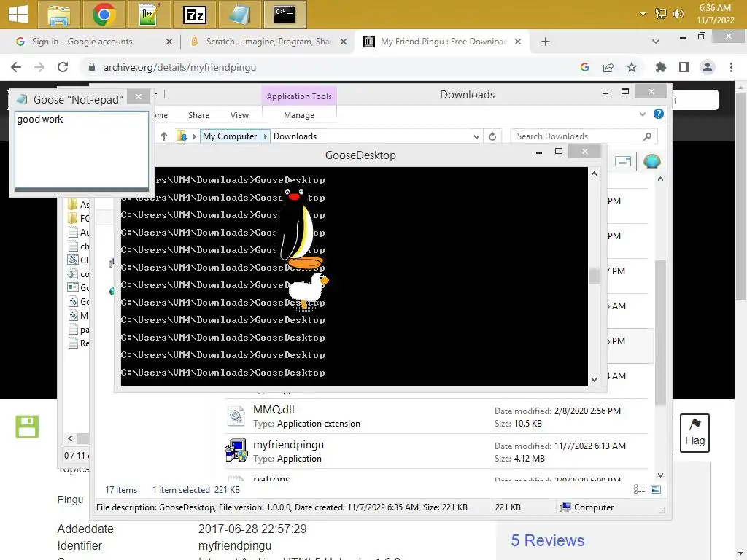The image size is (747, 560).
Task: Click the taskbar clock showing 6:36 AM
Action: pyautogui.click(x=715, y=14)
